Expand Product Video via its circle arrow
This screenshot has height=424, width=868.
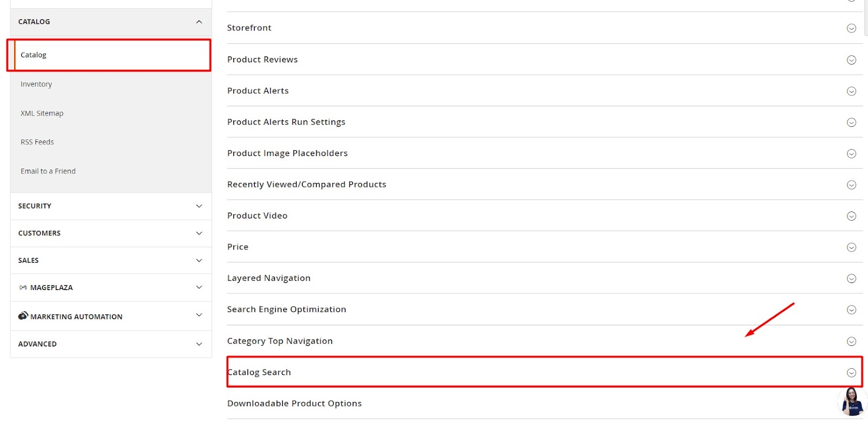pos(852,216)
